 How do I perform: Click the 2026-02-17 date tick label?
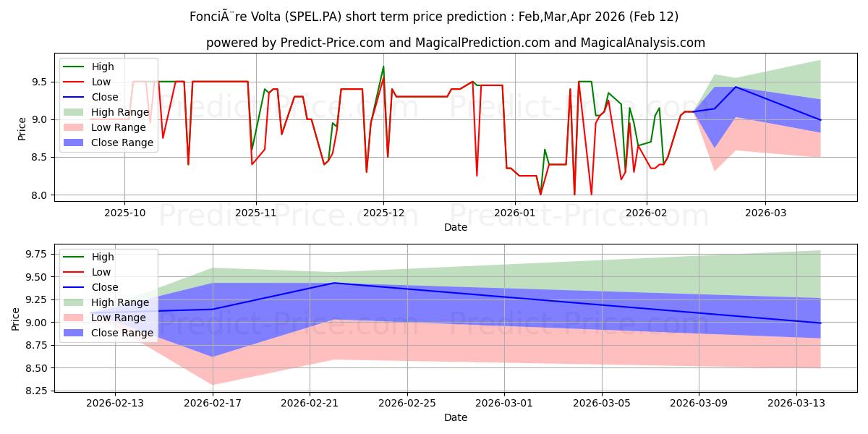click(x=213, y=404)
